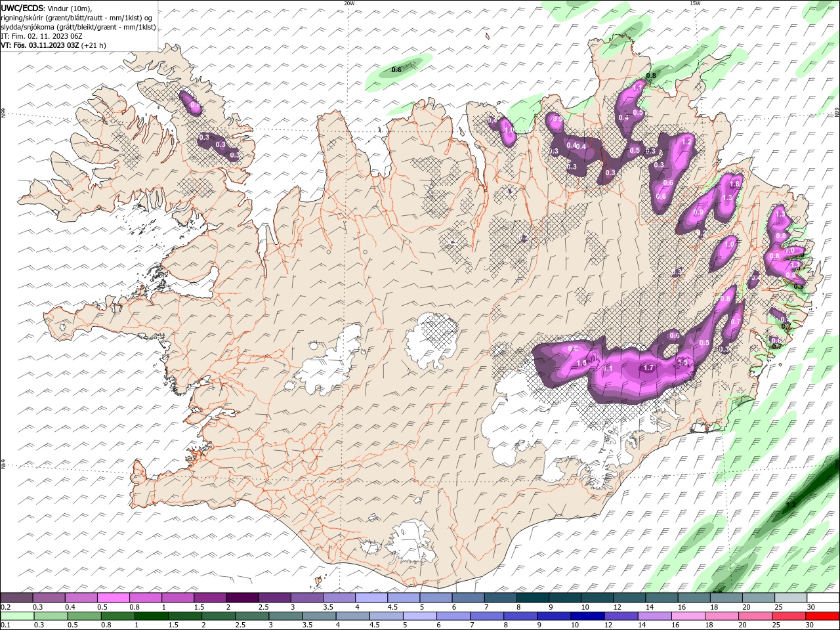The height and width of the screenshot is (630, 840).
Task: Select the snow scale swatch starting at 1.5
Action: pos(210,598)
